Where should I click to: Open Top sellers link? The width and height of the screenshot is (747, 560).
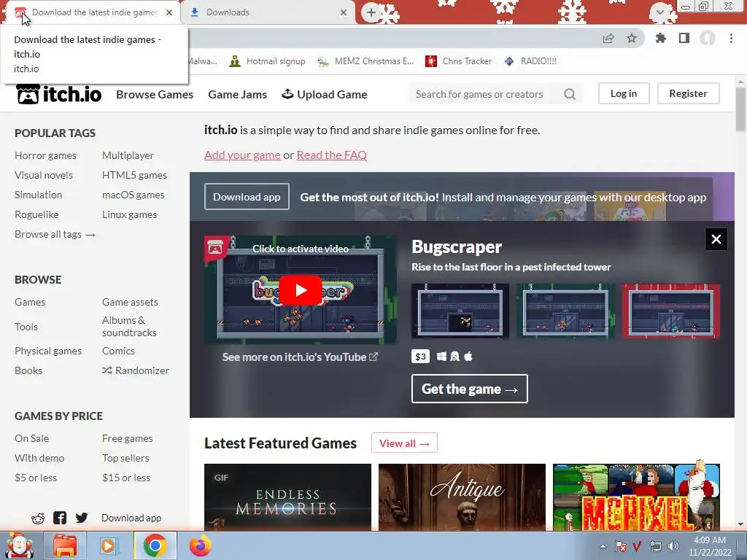coord(125,458)
